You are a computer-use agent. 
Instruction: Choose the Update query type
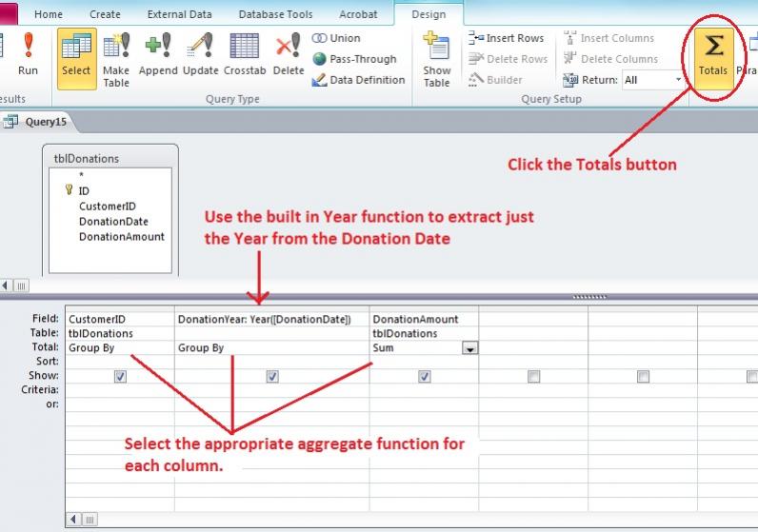[x=201, y=54]
